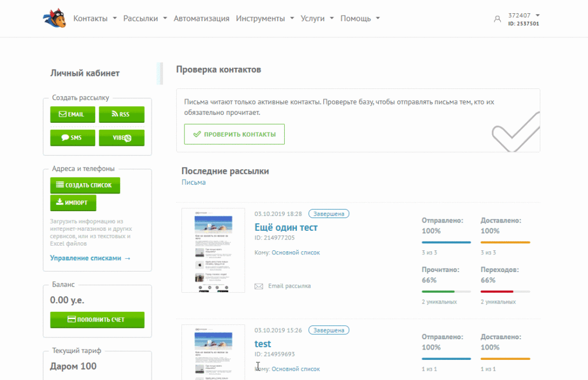Click the Даром 100 tariff text
The width and height of the screenshot is (588, 380).
point(73,366)
